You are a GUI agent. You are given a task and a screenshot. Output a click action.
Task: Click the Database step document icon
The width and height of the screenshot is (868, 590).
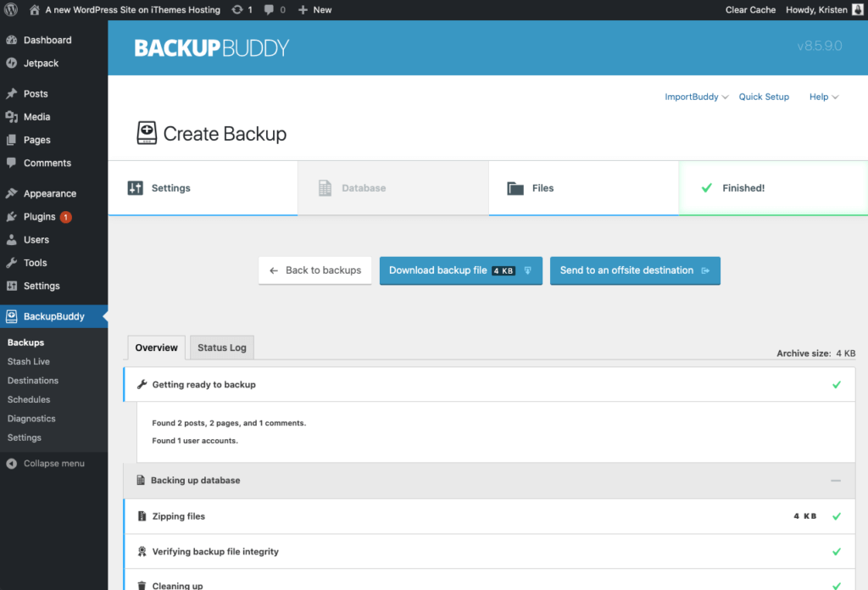point(325,188)
